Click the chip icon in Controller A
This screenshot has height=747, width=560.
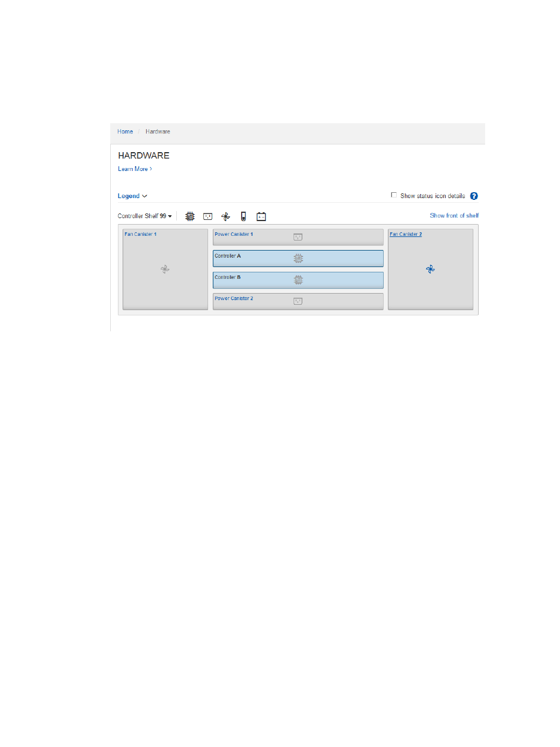pyautogui.click(x=298, y=258)
